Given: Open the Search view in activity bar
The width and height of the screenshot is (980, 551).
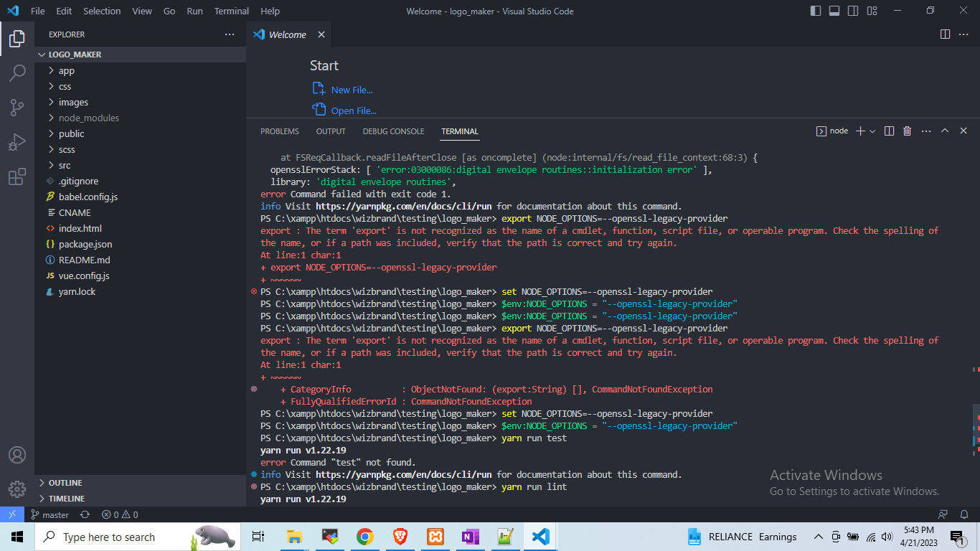Looking at the screenshot, I should tap(17, 72).
